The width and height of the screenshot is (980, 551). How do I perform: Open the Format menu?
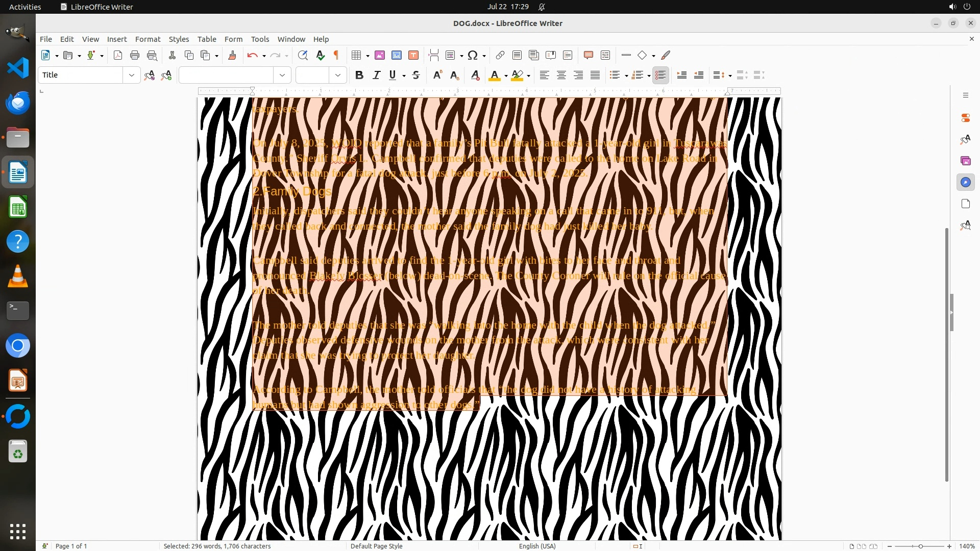(x=148, y=39)
